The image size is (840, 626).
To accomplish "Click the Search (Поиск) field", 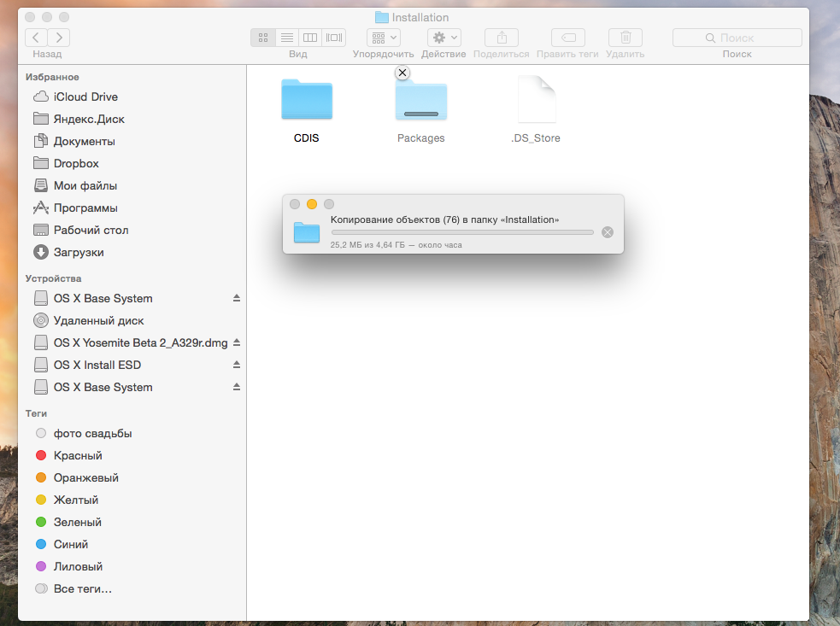I will coord(737,38).
